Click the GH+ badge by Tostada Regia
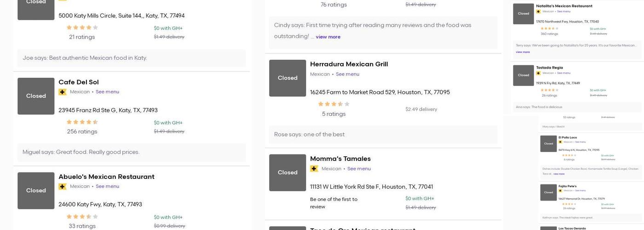Viewport: 644px width, 230px height. [x=538, y=73]
